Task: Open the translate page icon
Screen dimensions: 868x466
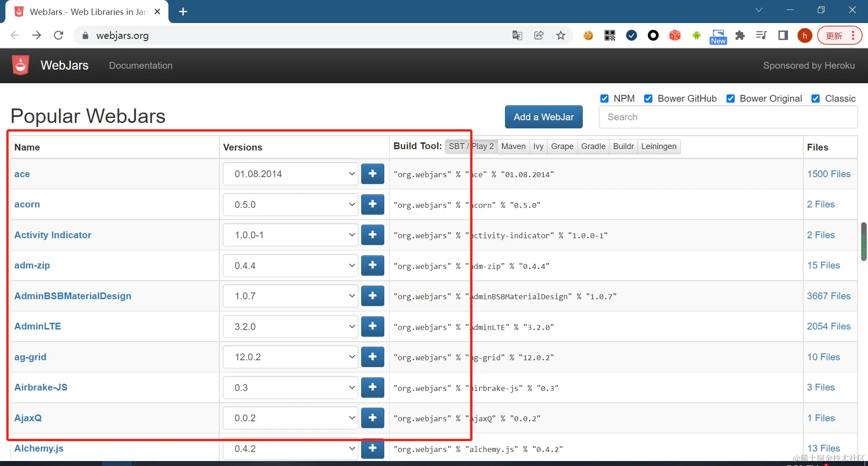Action: (x=517, y=35)
